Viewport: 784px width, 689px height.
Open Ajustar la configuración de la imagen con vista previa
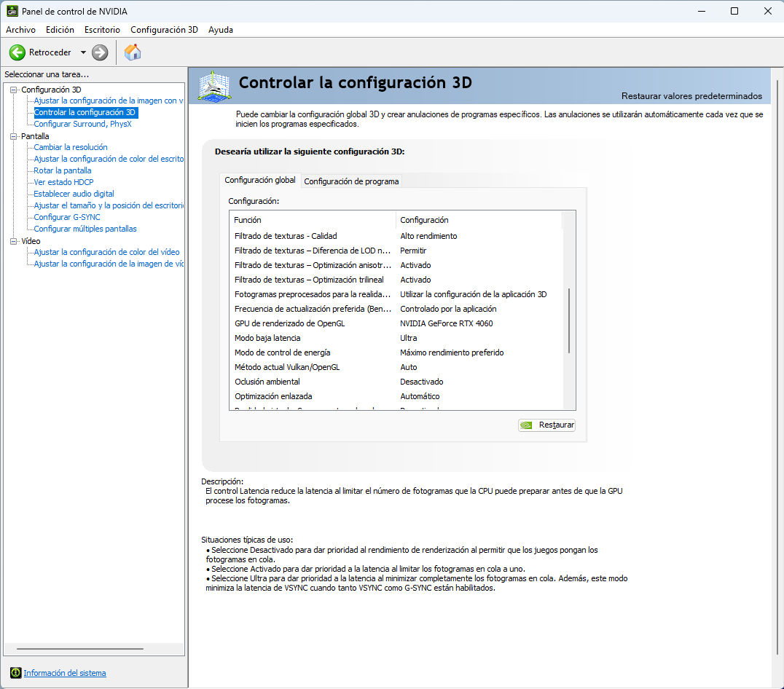[109, 101]
